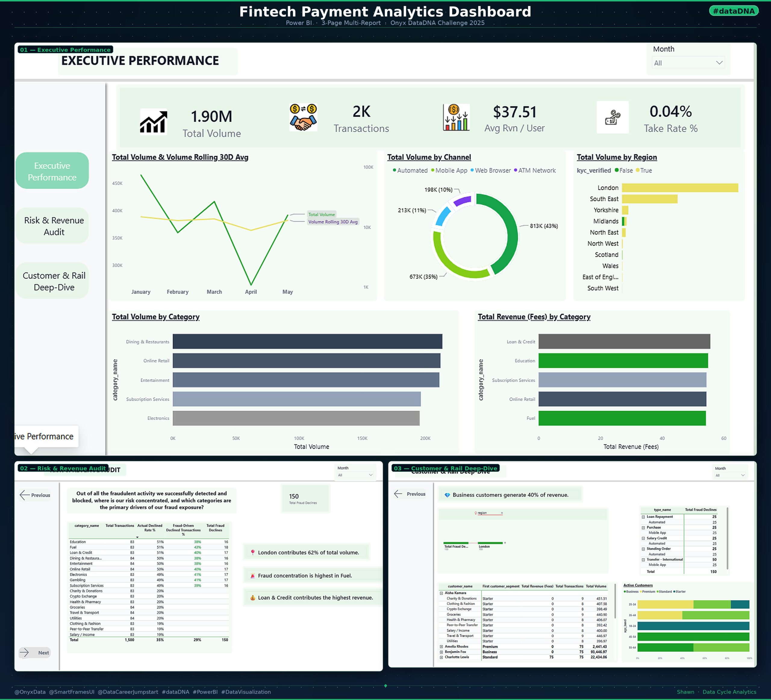The width and height of the screenshot is (771, 700).
Task: Click the 150 Total Fraud Declines card
Action: tap(305, 498)
